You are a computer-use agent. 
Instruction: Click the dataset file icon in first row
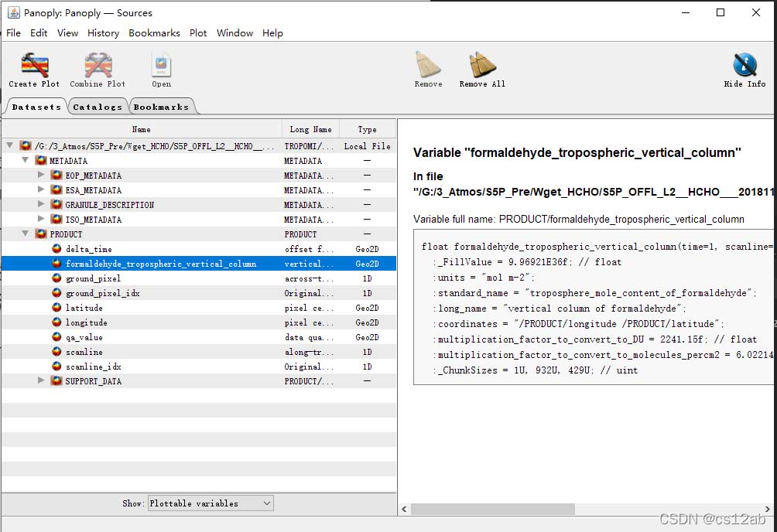tap(26, 145)
